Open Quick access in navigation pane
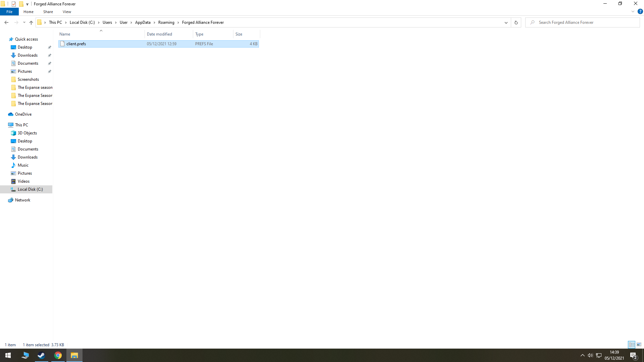Viewport: 644px width, 362px height. tap(26, 39)
